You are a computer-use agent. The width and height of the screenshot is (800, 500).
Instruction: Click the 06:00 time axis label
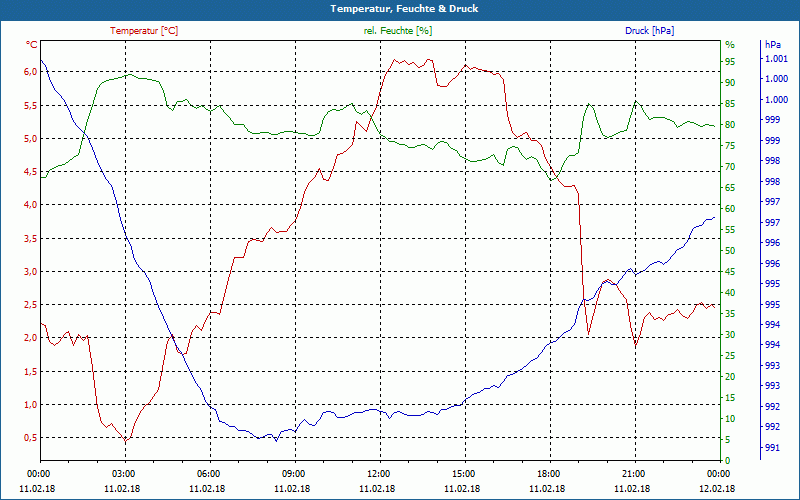[x=210, y=473]
